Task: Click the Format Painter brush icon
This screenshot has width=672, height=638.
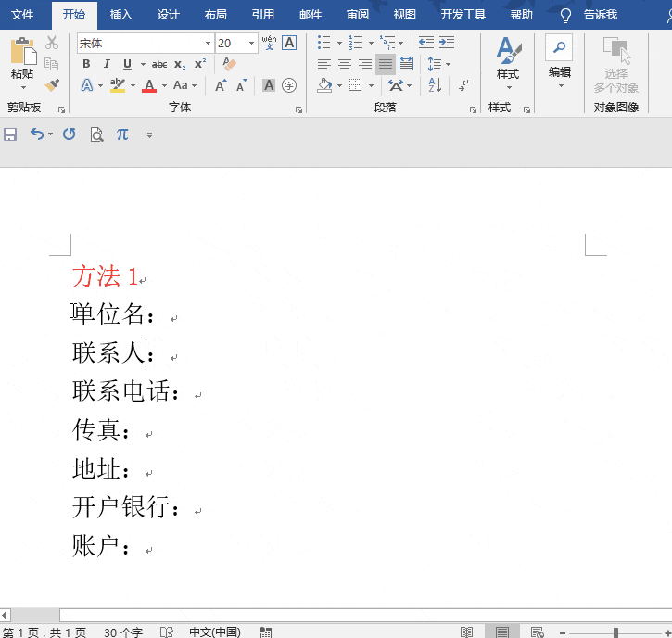Action: point(52,85)
